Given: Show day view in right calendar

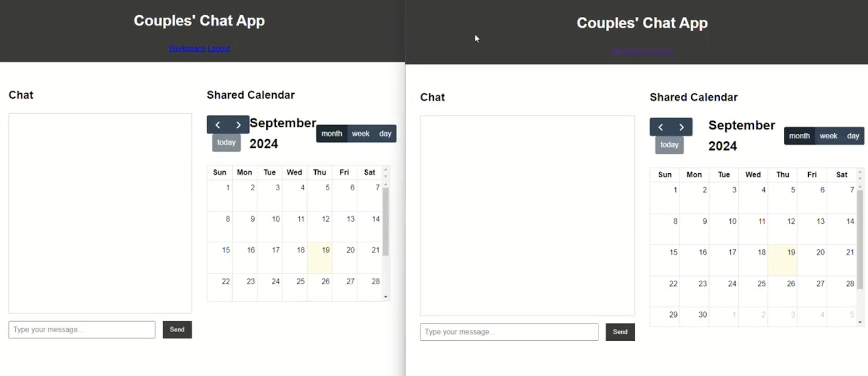Looking at the screenshot, I should click(853, 136).
